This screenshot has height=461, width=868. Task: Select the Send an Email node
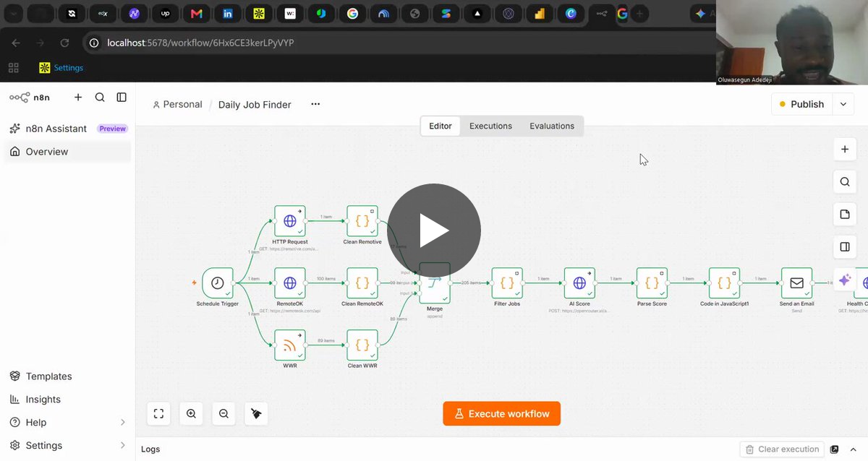(796, 283)
